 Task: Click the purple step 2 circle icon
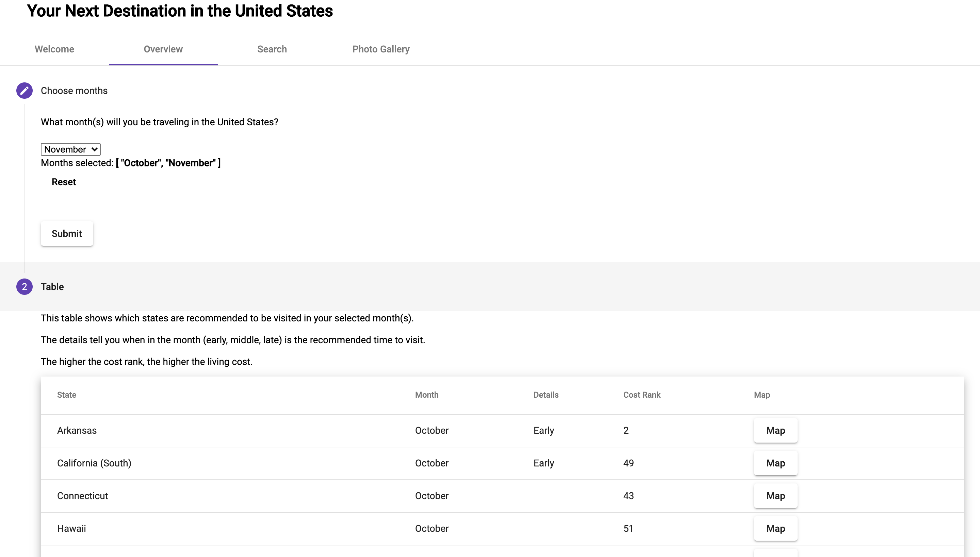coord(24,287)
